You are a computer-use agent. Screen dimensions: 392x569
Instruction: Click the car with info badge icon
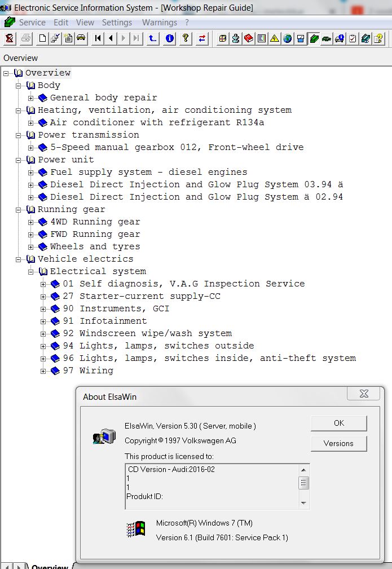point(340,38)
